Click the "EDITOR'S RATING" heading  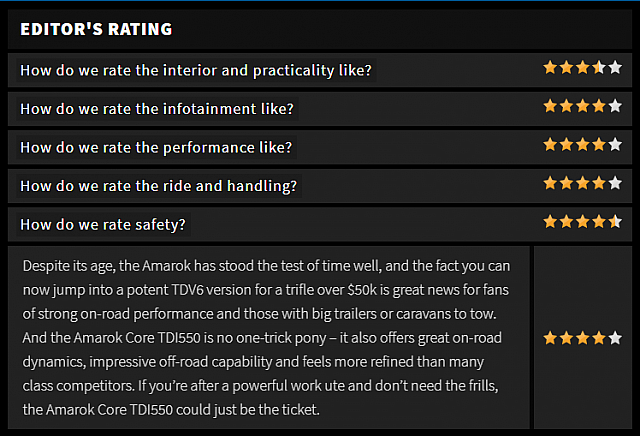coord(96,30)
